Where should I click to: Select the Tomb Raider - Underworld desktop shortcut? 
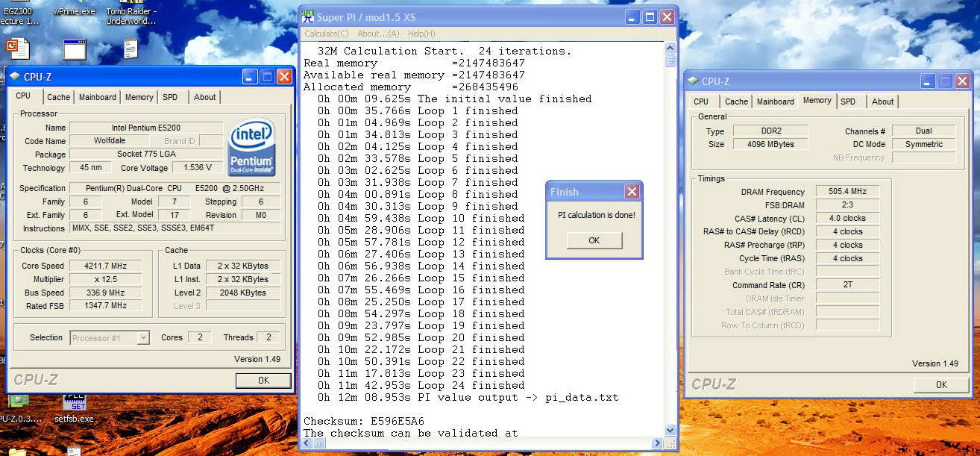pos(131,16)
